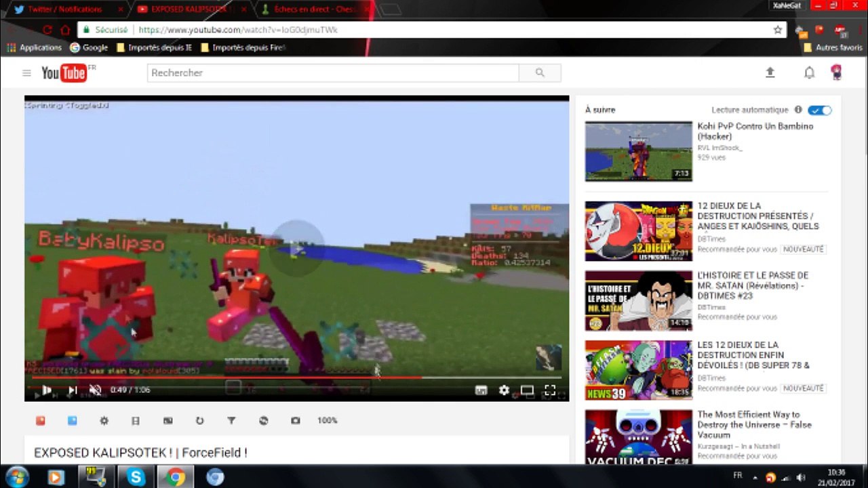Click the FR language indicator in taskbar

[x=738, y=476]
